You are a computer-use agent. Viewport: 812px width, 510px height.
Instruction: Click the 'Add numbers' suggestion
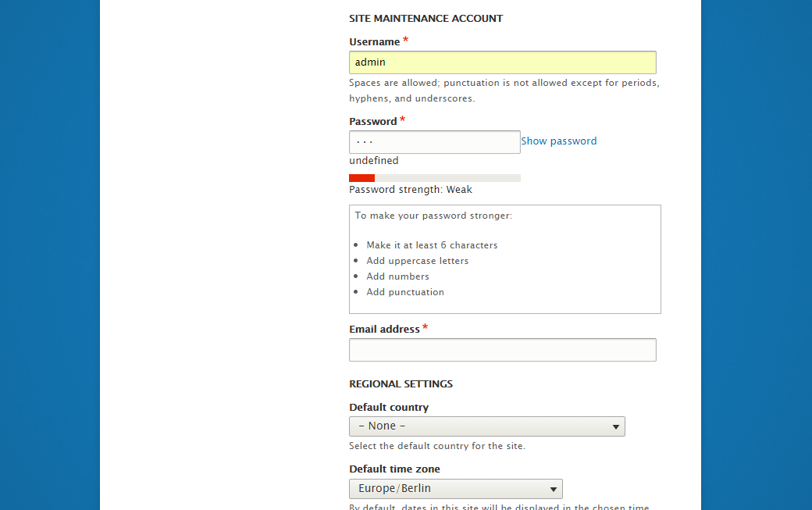coord(397,276)
